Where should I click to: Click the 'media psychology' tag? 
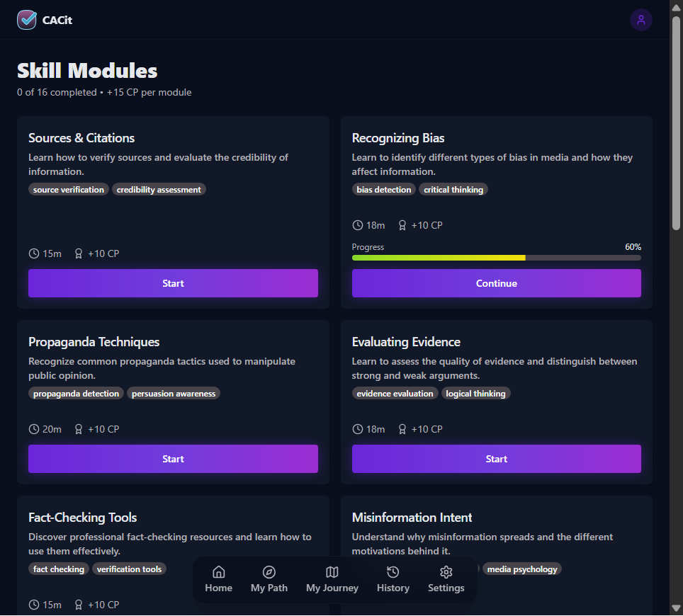522,569
